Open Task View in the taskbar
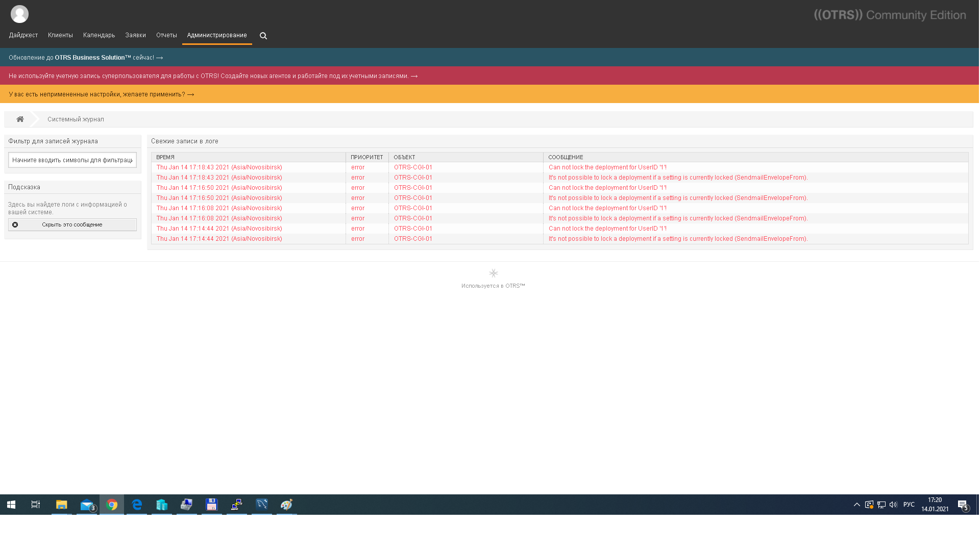Viewport: 980px width, 551px height. pos(36,505)
